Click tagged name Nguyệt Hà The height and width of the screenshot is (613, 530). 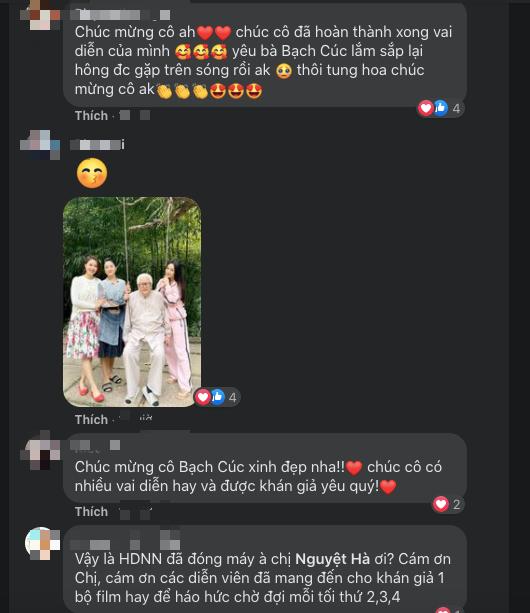tap(332, 559)
